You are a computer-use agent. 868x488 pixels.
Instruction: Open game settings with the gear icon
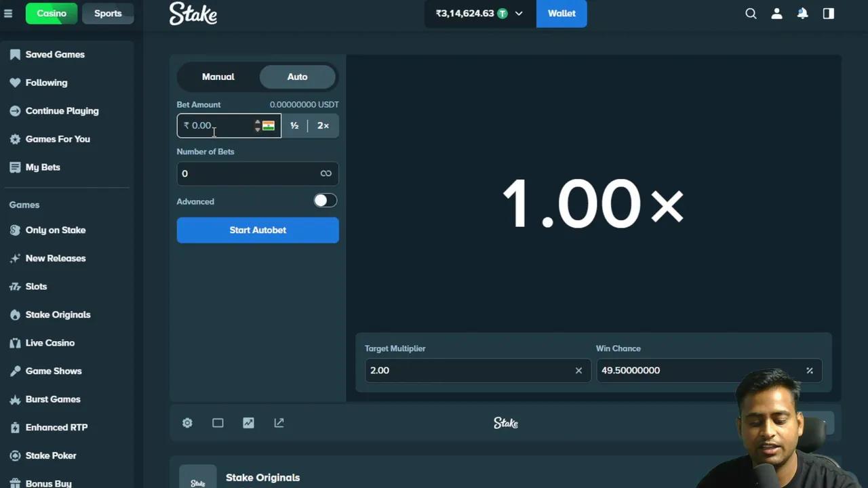(187, 423)
